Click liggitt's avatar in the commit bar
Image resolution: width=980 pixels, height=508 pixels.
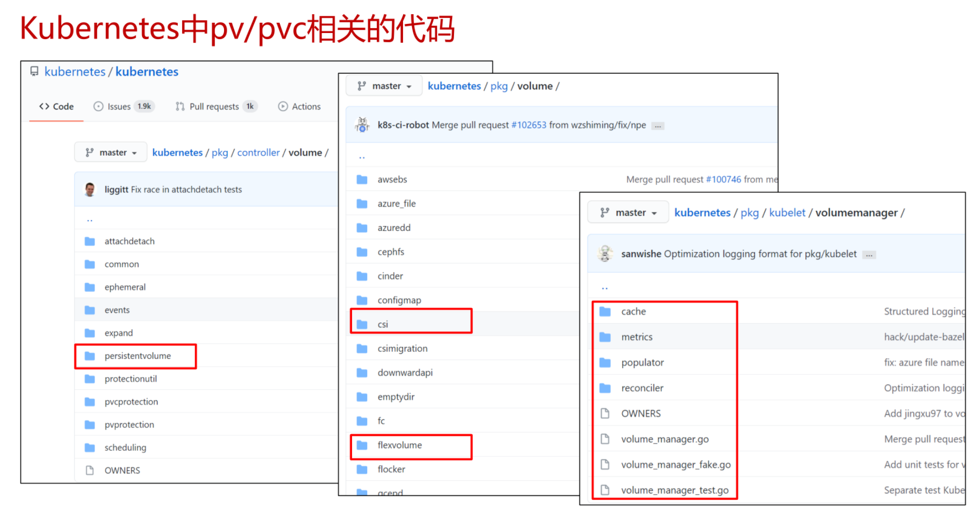[x=90, y=189]
